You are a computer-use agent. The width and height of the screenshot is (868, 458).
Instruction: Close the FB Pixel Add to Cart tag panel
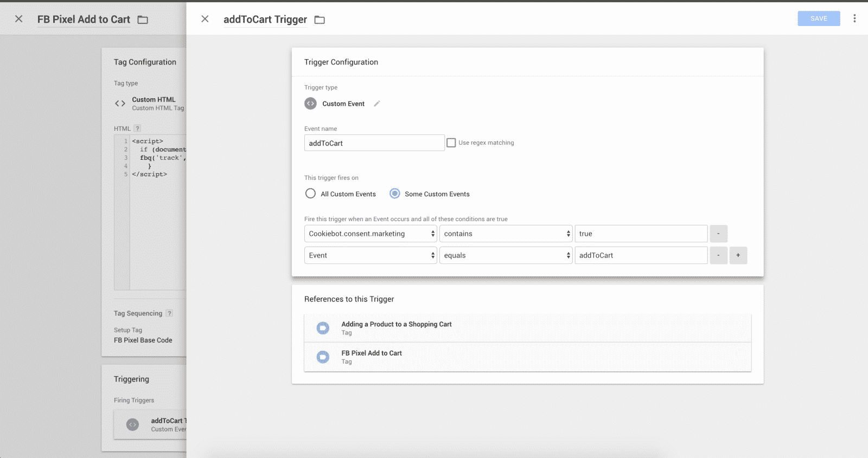pyautogui.click(x=19, y=19)
